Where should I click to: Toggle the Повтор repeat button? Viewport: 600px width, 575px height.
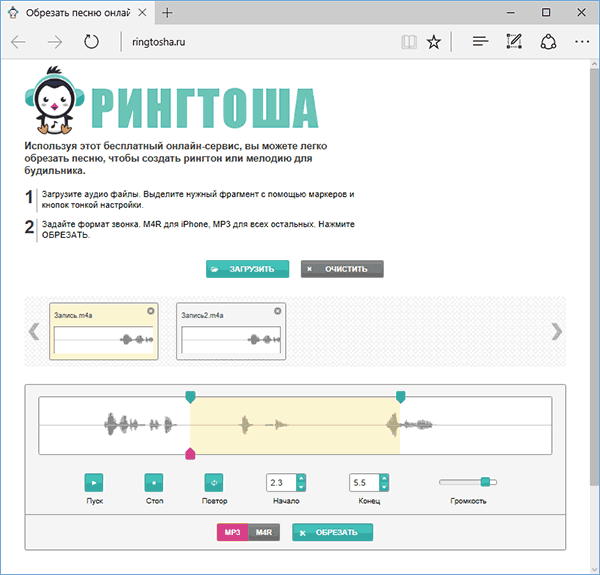pyautogui.click(x=213, y=481)
